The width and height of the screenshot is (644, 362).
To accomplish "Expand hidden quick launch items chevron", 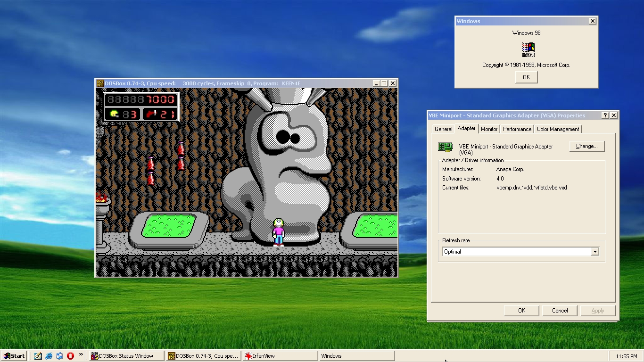I will click(x=81, y=354).
